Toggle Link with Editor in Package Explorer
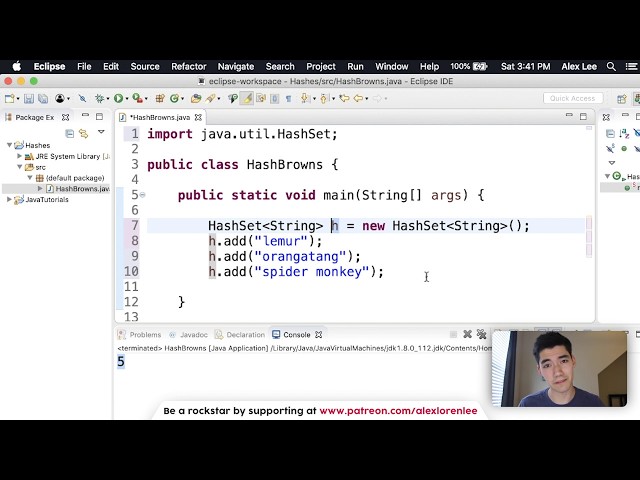Screen dimensions: 640x480 [84, 133]
